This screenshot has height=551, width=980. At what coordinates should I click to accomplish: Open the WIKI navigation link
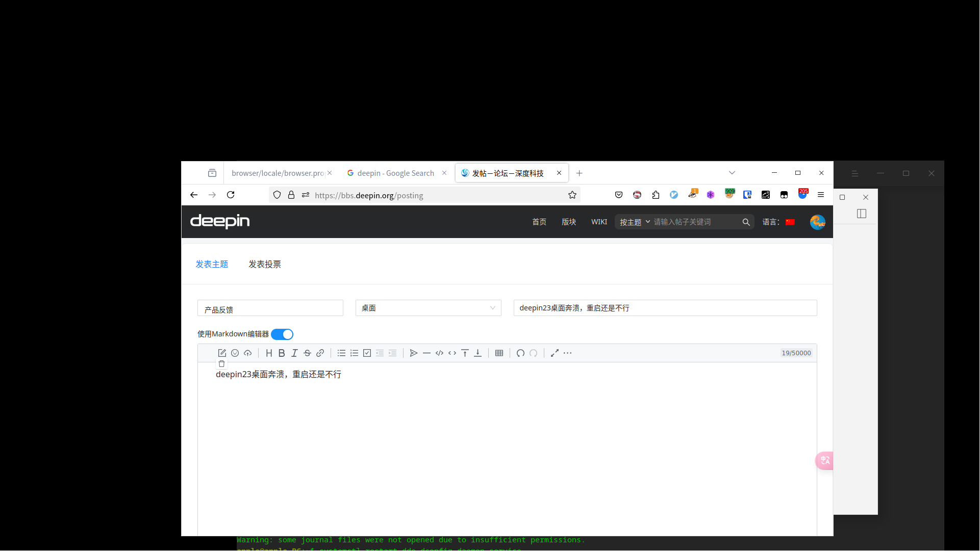point(599,222)
